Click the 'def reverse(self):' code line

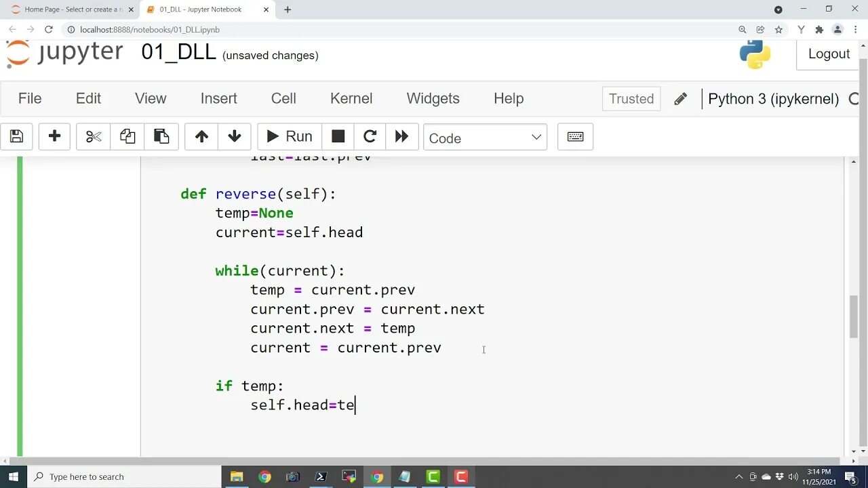(x=258, y=194)
